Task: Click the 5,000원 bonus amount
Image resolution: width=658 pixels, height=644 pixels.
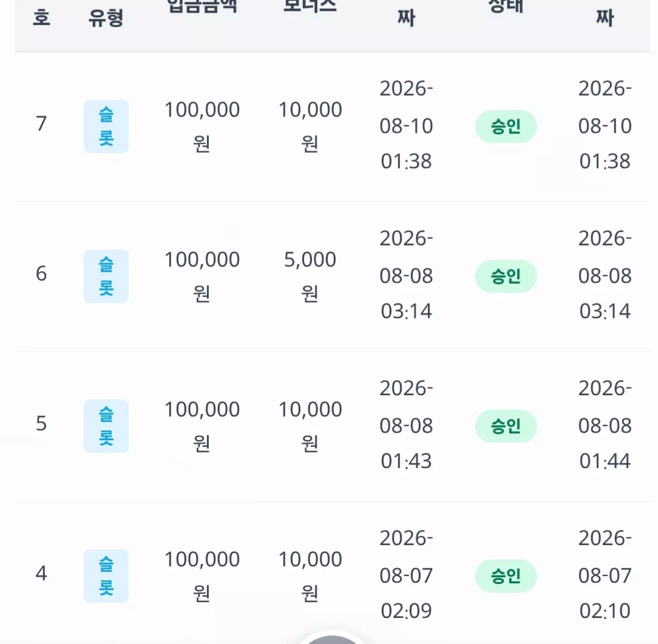Action: [x=310, y=276]
